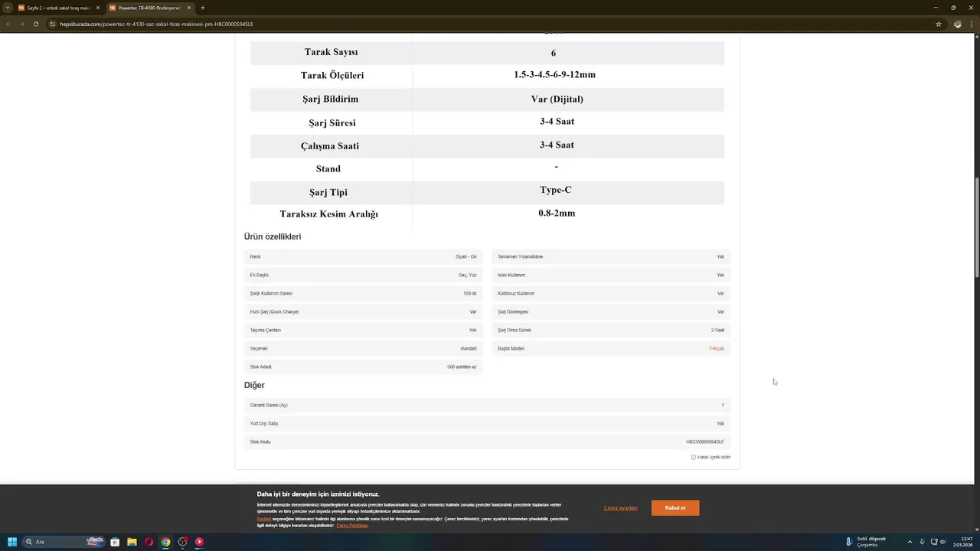The height and width of the screenshot is (551, 980).
Task: Open the Windows Start menu
Action: [12, 542]
